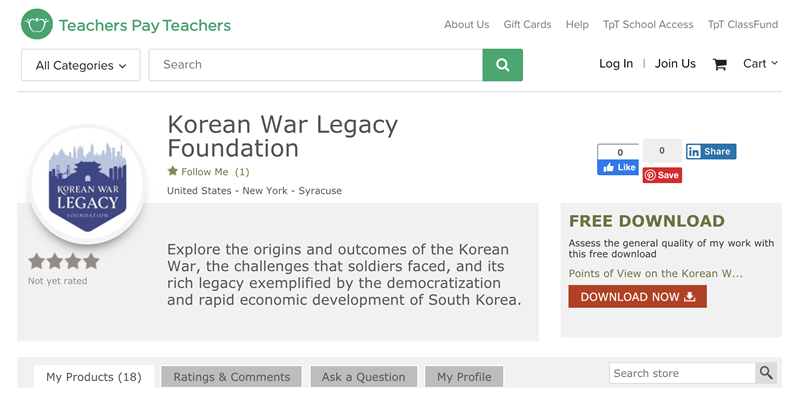
Task: Focus the main Search input field
Action: coord(316,65)
